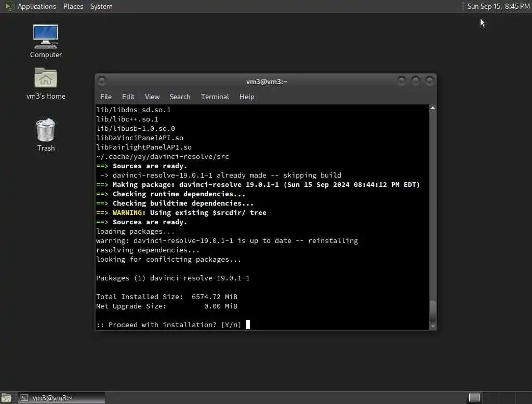
Task: Click 'Packages (1) davinci-resolve-19.0.1-1' line
Action: pos(172,278)
